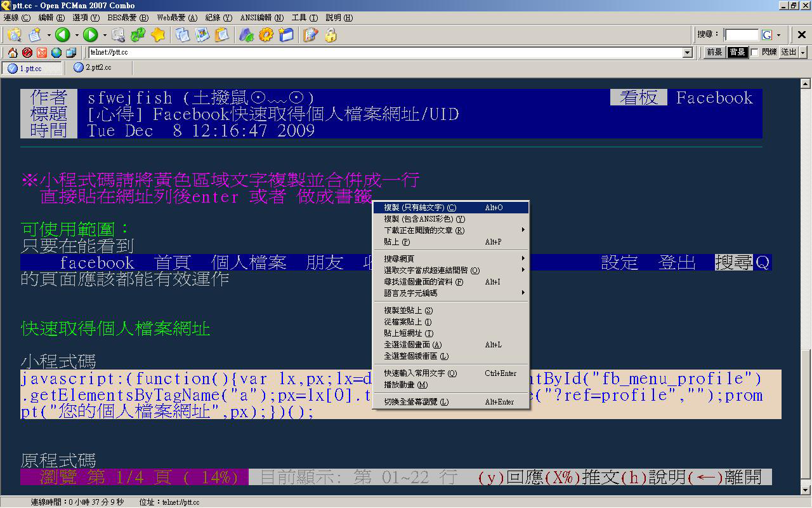This screenshot has width=812, height=508.
Task: Click the cascading windows icon
Action: [x=71, y=53]
